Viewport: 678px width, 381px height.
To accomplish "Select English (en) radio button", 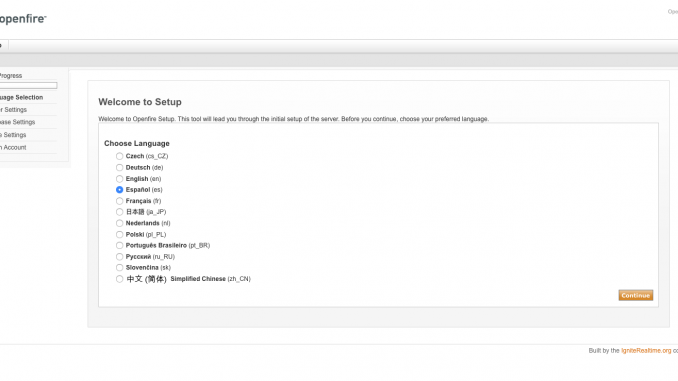I will click(x=119, y=179).
